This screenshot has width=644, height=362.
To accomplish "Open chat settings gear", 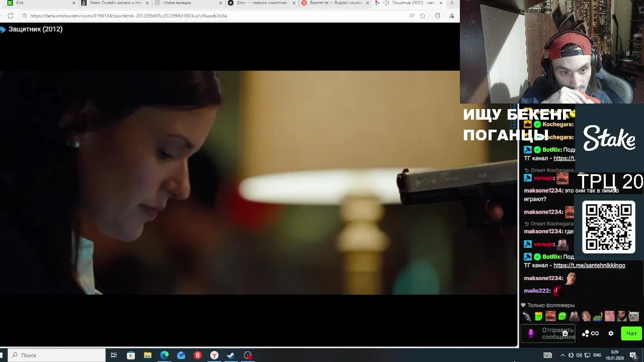I will tap(611, 333).
